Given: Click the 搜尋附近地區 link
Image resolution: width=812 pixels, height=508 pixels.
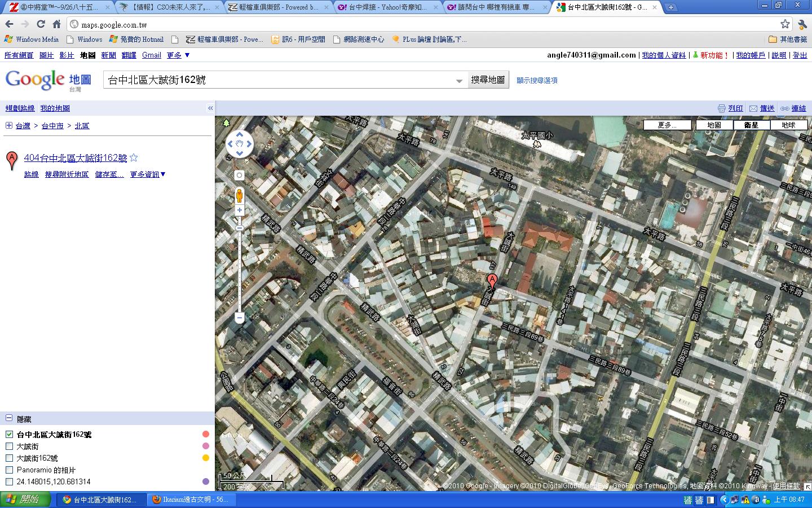Looking at the screenshot, I should 67,174.
